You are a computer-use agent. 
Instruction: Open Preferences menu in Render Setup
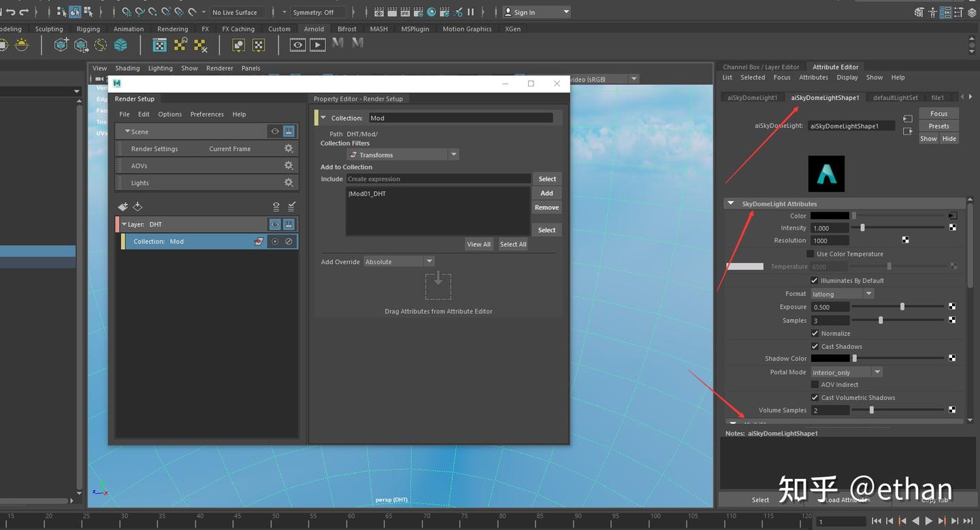pyautogui.click(x=207, y=114)
